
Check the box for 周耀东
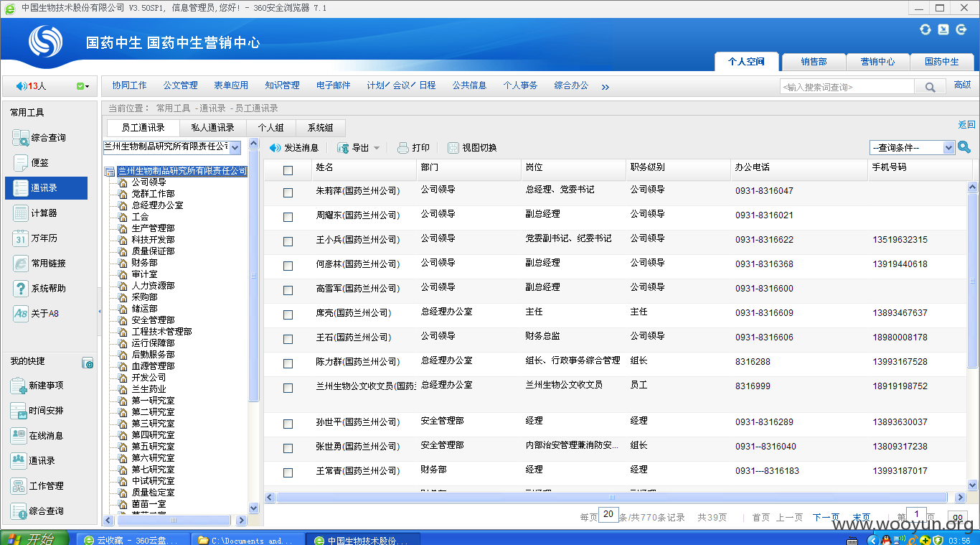[288, 217]
